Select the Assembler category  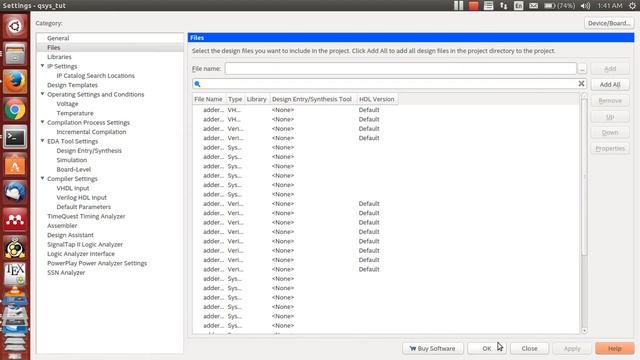pos(62,226)
